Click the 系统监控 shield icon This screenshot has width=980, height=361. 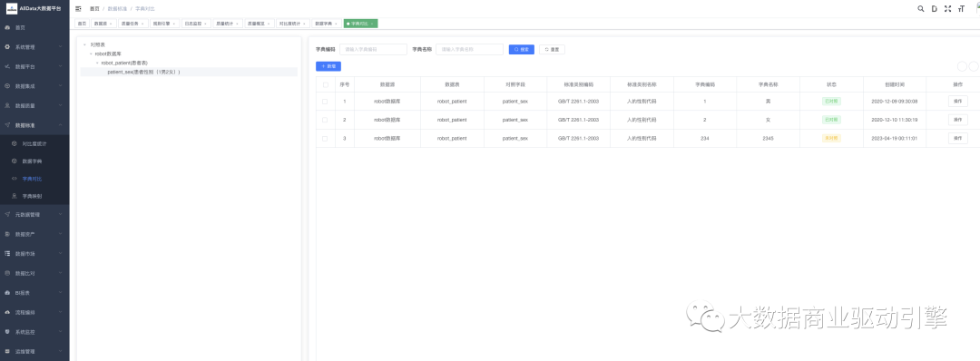pos(7,331)
